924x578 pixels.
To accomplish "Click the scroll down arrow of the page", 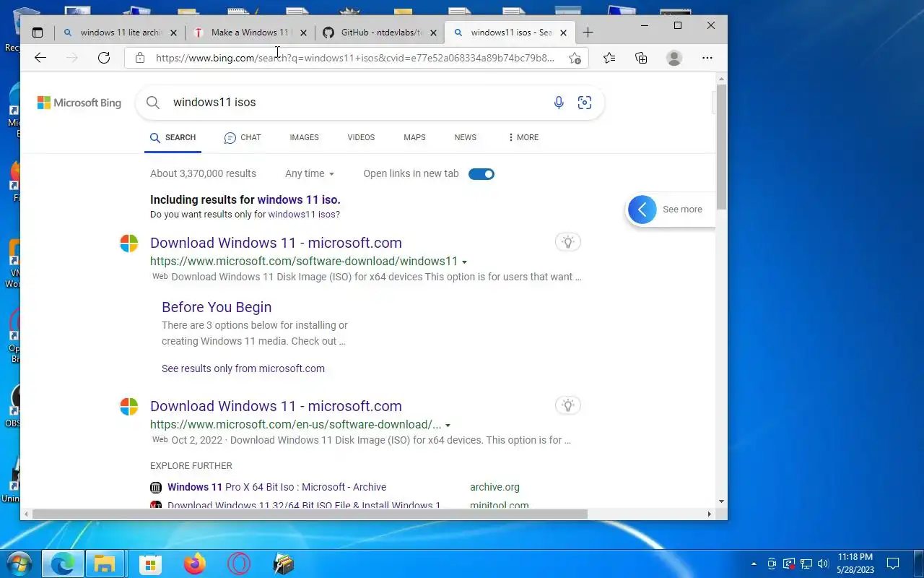I will point(722,501).
